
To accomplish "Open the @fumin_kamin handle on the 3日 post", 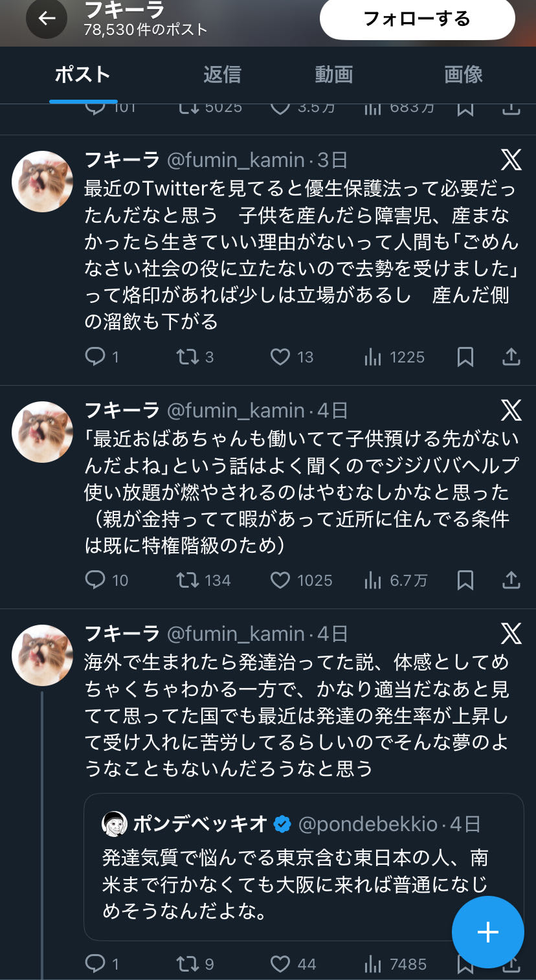I will (x=236, y=160).
